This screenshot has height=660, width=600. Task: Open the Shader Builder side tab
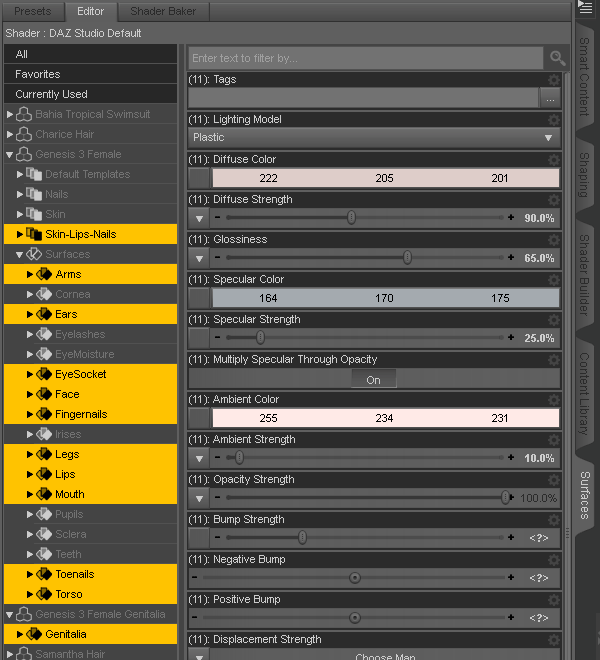click(x=584, y=274)
